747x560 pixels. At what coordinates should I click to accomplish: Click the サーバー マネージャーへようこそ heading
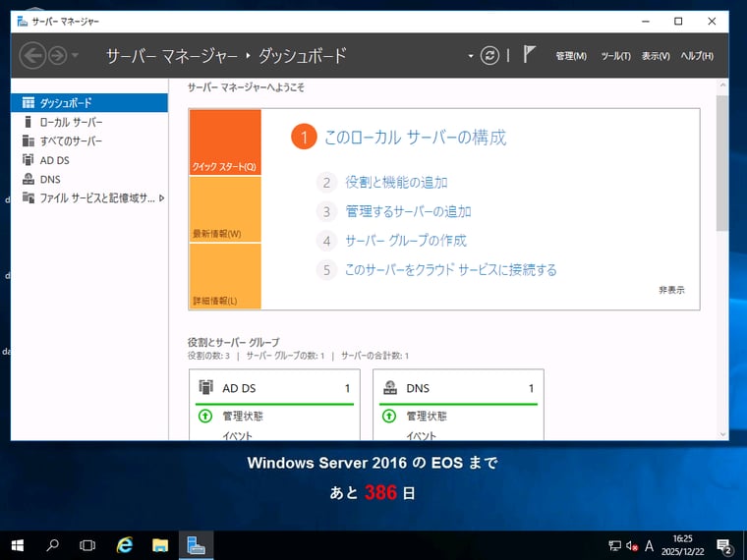pos(246,87)
